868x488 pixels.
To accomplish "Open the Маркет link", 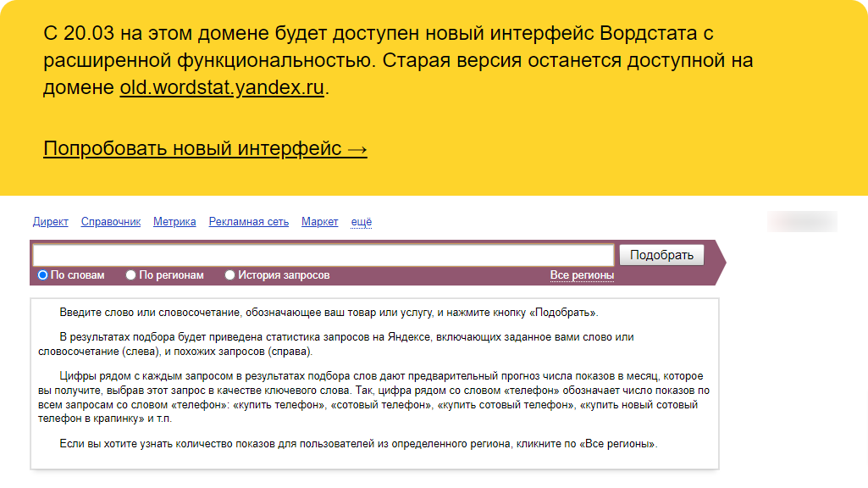I will pos(319,222).
